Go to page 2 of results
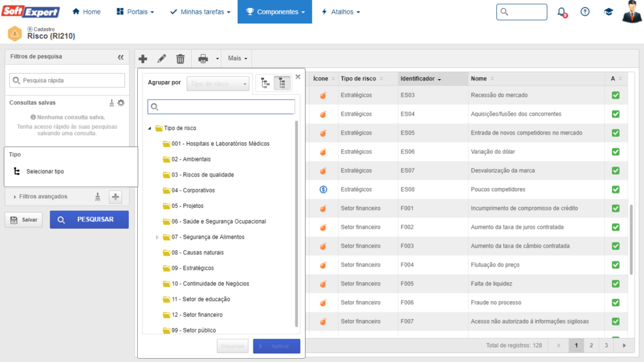This screenshot has width=644, height=362. point(591,345)
